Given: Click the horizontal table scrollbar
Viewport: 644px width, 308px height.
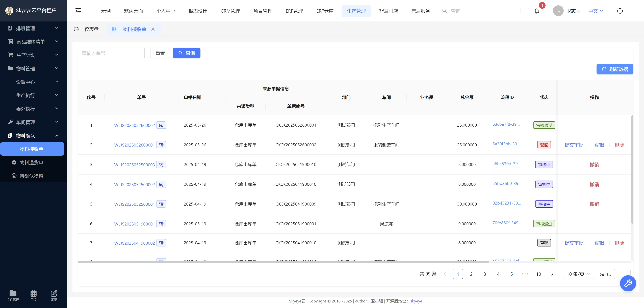Looking at the screenshot, I should click(x=283, y=262).
